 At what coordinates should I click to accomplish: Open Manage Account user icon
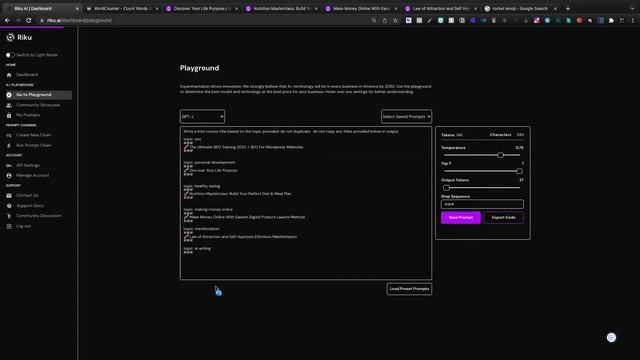(x=9, y=176)
